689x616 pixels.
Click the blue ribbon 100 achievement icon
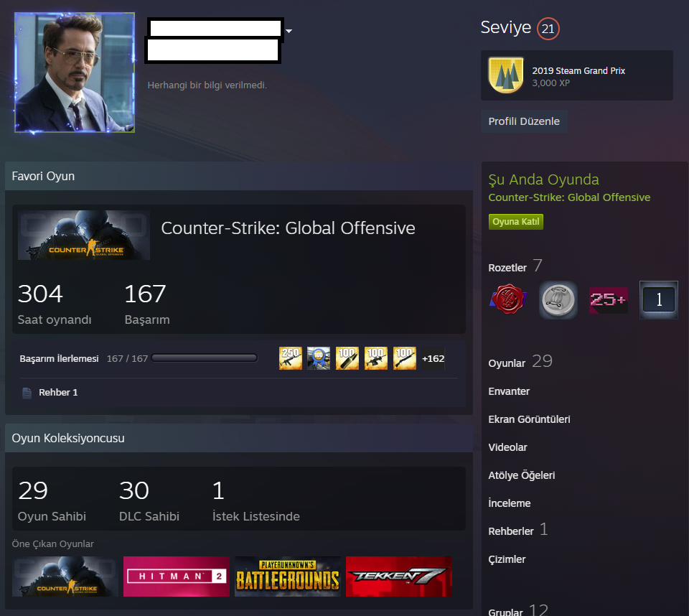pyautogui.click(x=319, y=358)
